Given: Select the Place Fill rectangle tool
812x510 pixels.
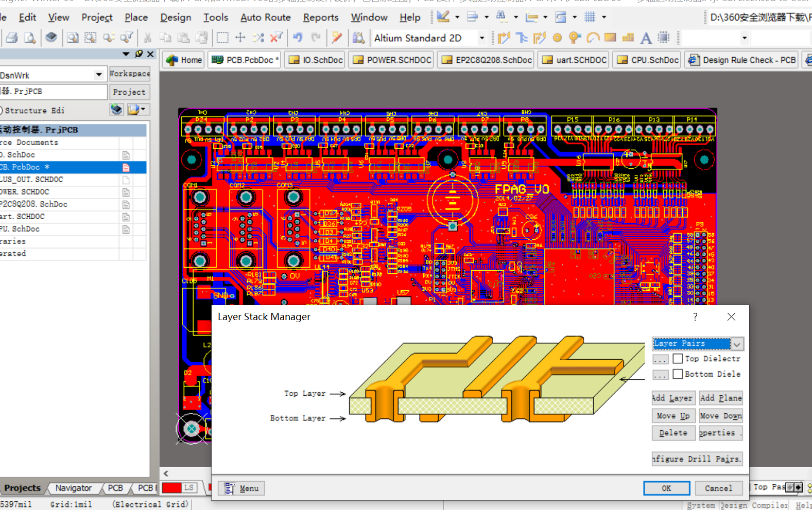Looking at the screenshot, I should (x=610, y=38).
